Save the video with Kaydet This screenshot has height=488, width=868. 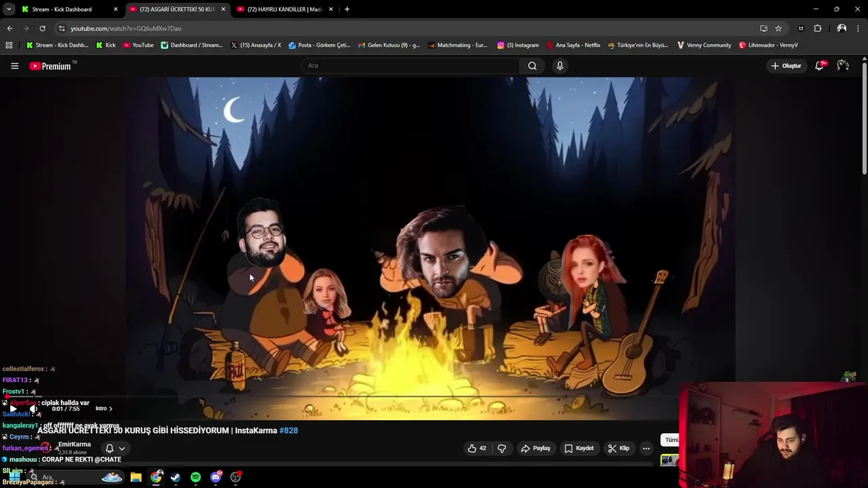tap(579, 448)
